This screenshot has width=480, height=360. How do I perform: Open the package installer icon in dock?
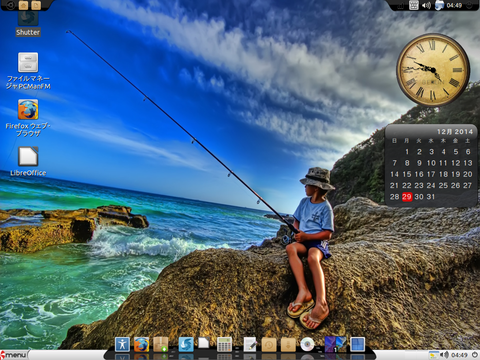tap(160, 344)
